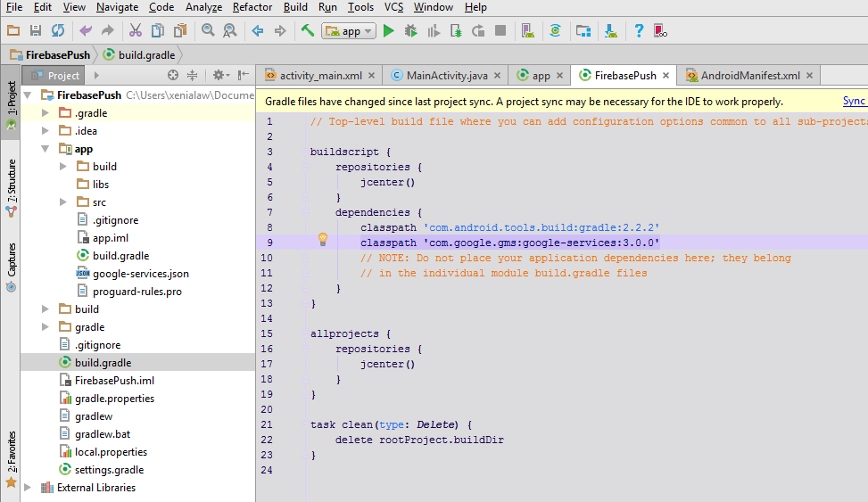Click the Paste toolbar icon
The image size is (868, 502).
180,31
